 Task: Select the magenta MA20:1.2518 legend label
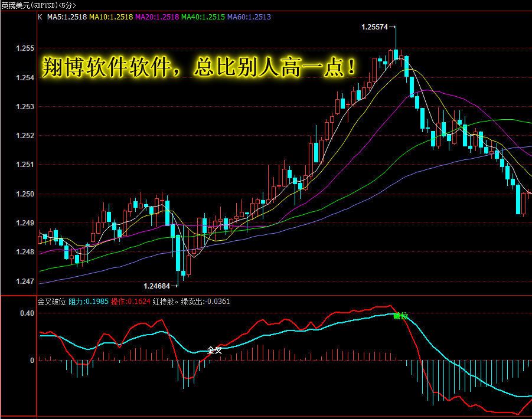(156, 17)
